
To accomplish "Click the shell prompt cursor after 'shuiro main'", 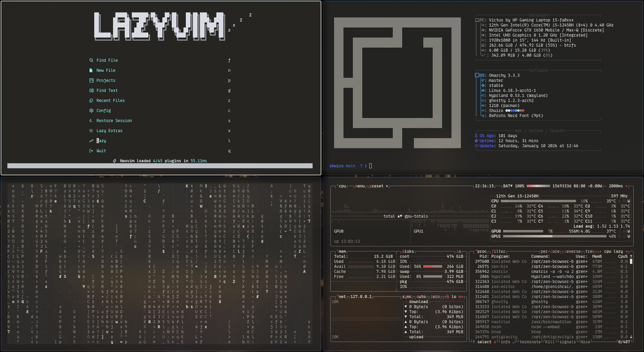I will (370, 166).
